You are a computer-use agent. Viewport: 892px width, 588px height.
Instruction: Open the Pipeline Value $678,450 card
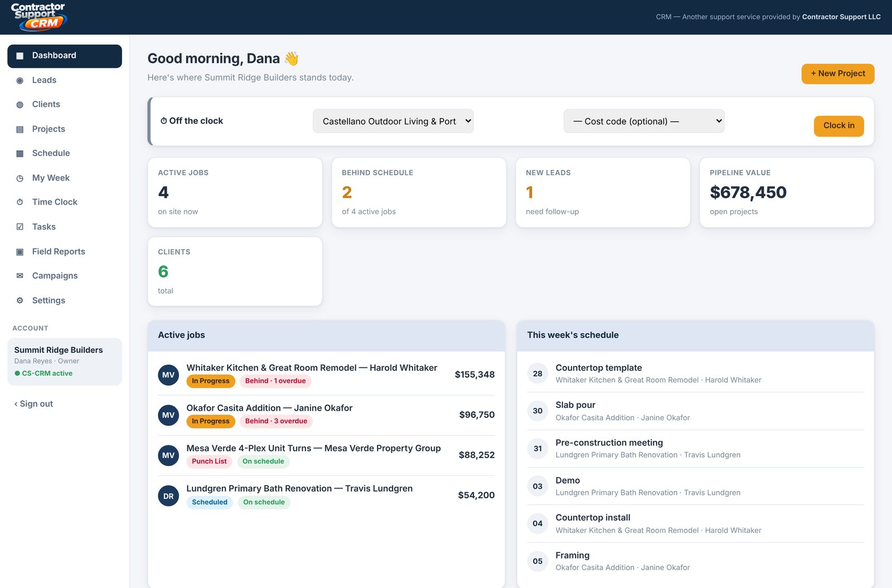[787, 192]
